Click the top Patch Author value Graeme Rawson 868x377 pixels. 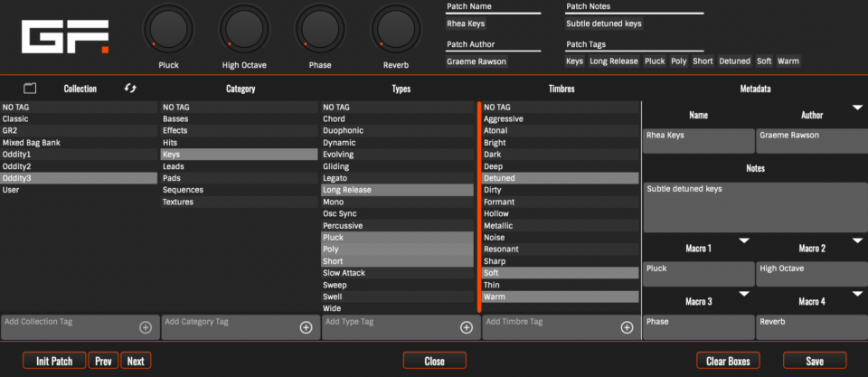[476, 61]
